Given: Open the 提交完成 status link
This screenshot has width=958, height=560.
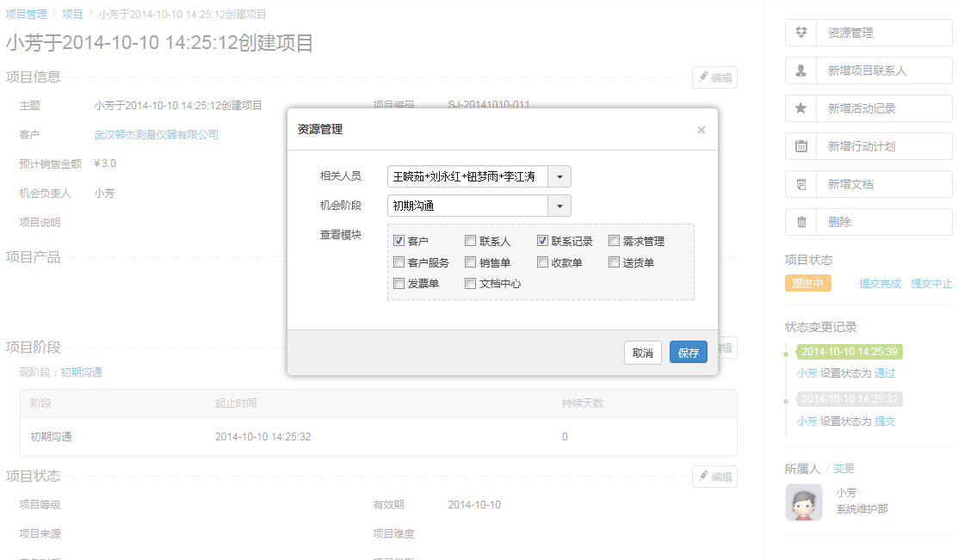Looking at the screenshot, I should (x=880, y=284).
